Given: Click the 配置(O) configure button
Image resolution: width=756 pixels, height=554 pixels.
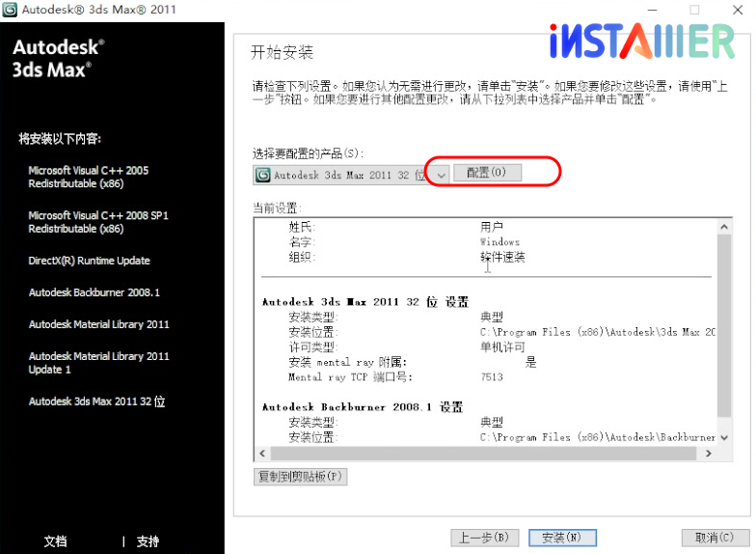Looking at the screenshot, I should coord(487,173).
